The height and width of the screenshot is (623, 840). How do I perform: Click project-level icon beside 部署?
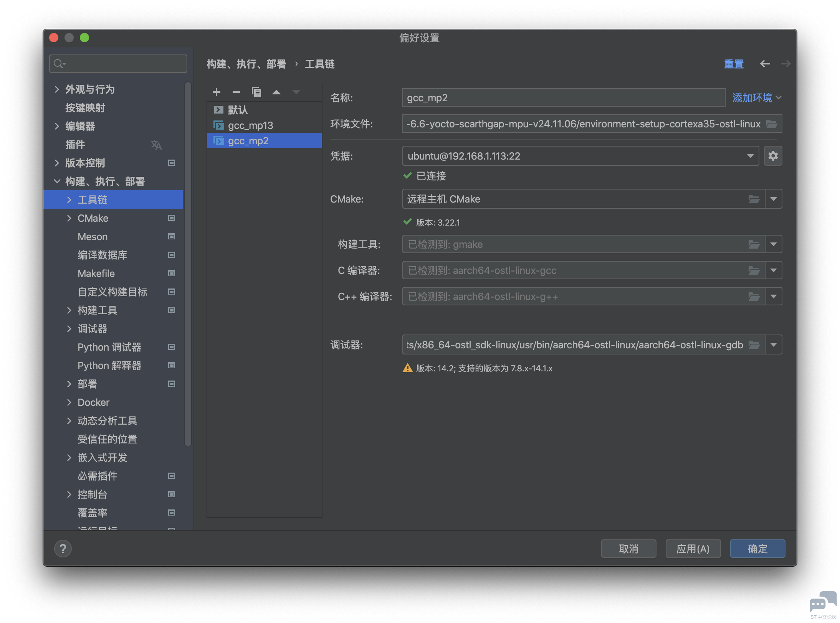(172, 384)
